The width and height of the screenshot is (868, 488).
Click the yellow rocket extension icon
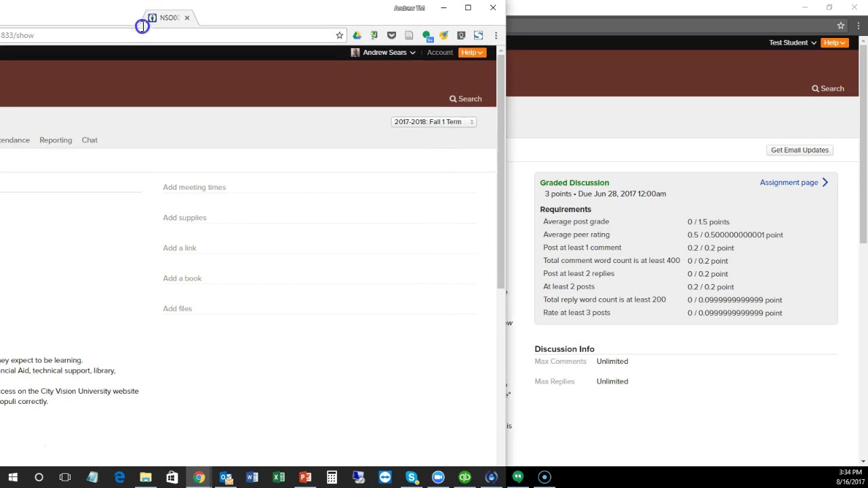click(443, 35)
